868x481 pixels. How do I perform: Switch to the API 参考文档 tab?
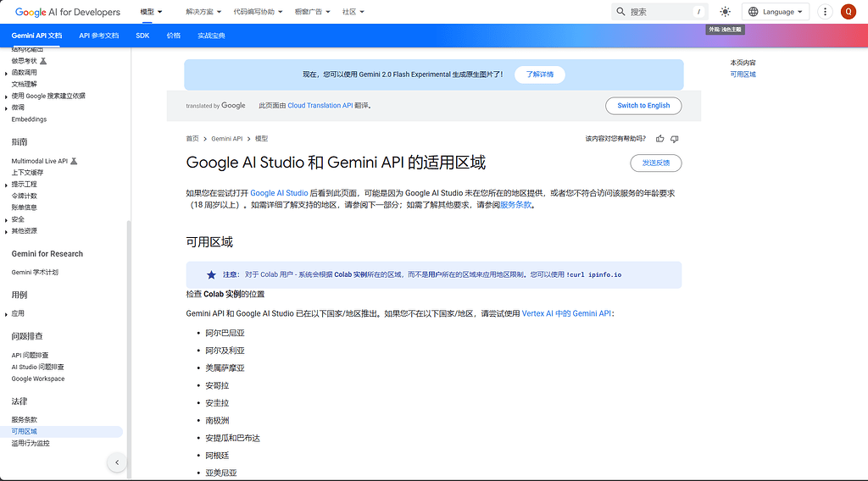point(98,36)
